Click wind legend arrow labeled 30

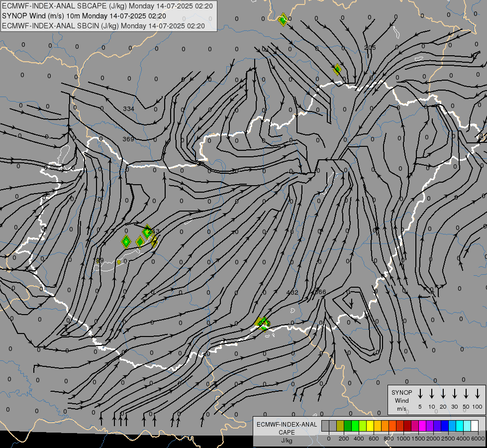pyautogui.click(x=454, y=394)
